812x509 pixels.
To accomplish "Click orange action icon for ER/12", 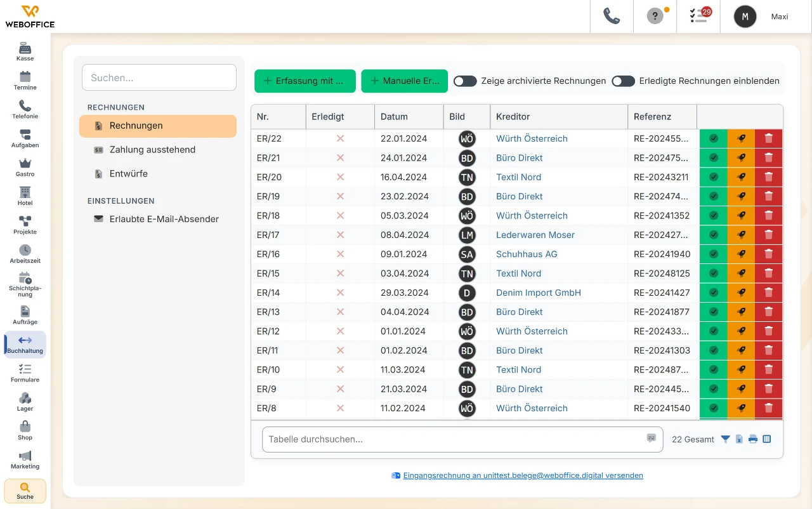I will (741, 331).
